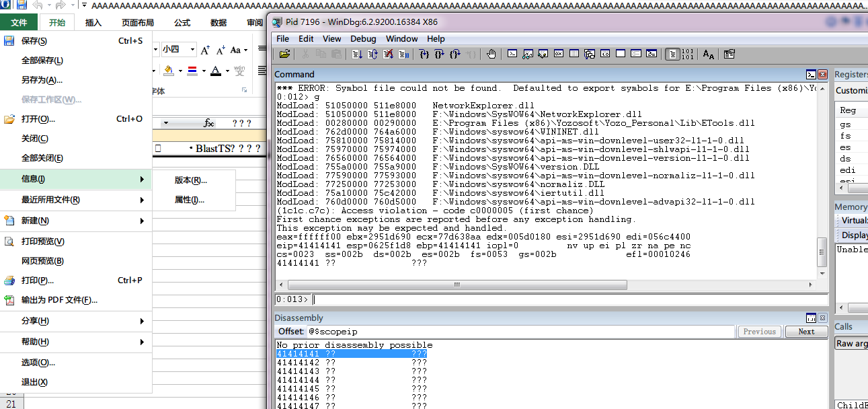Click the 0:013> command input field

570,299
